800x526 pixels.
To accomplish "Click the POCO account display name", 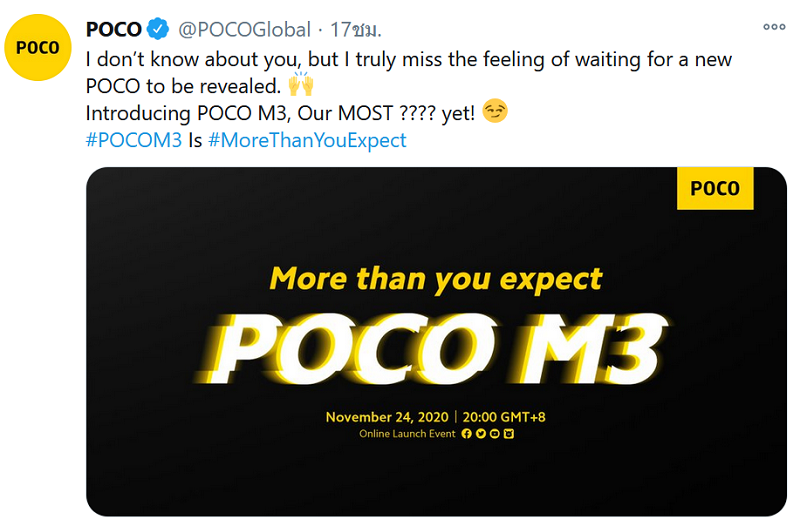I will coord(113,30).
